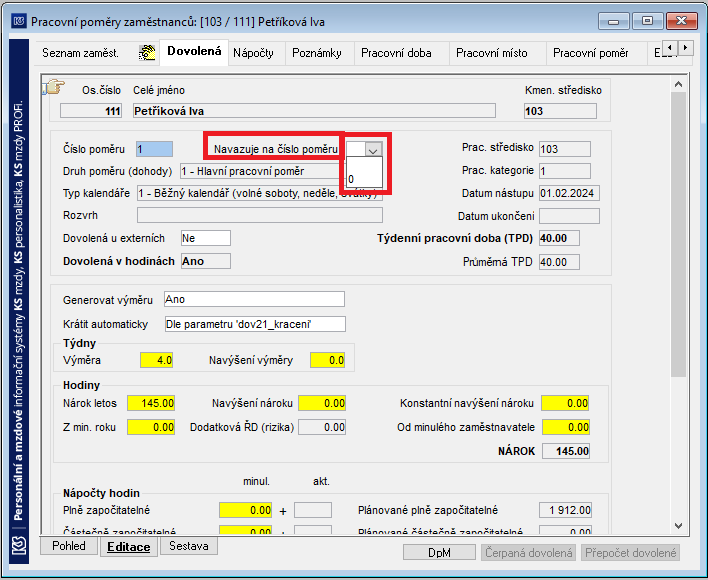The width and height of the screenshot is (708, 580).
Task: Click the Generovat výměru field showing Ano
Action: tap(254, 299)
